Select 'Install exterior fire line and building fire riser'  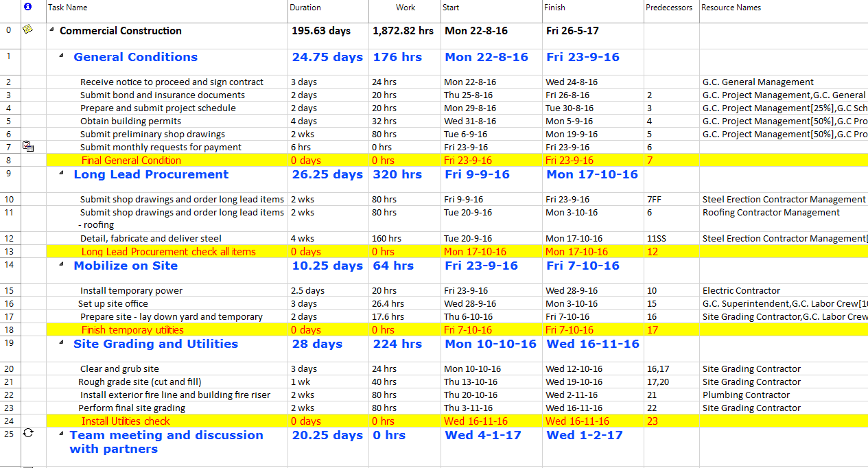point(175,395)
